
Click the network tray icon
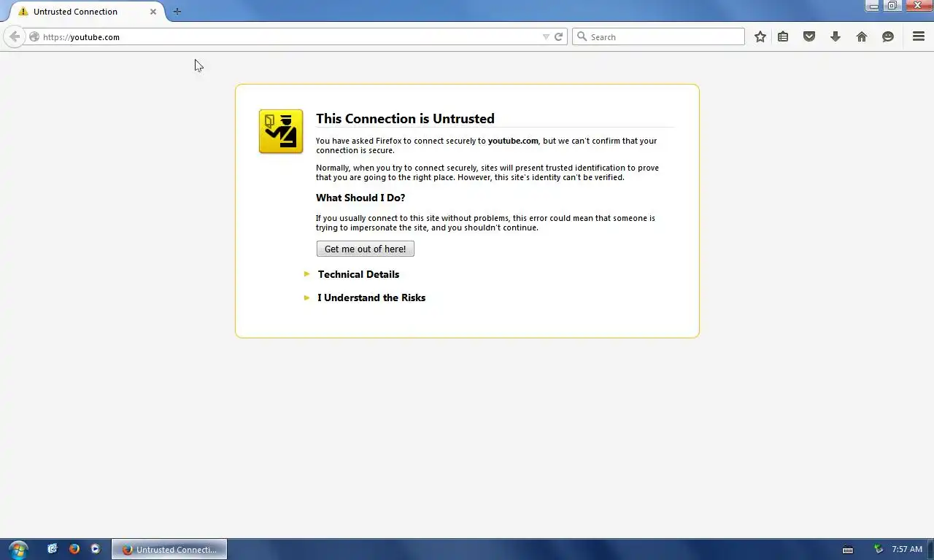point(879,549)
